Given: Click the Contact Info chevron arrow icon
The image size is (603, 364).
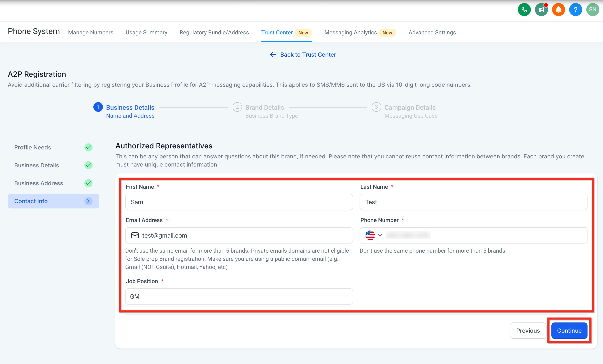Looking at the screenshot, I should pyautogui.click(x=88, y=201).
